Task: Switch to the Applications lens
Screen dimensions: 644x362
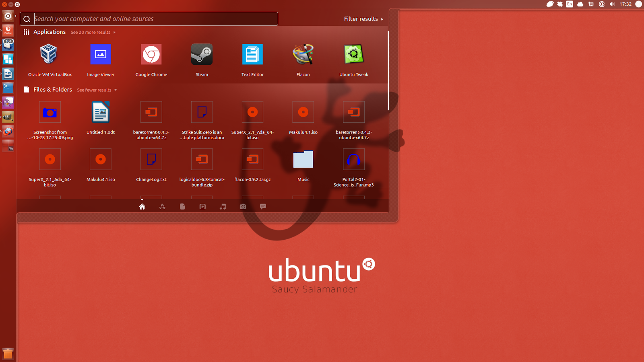Action: click(162, 206)
